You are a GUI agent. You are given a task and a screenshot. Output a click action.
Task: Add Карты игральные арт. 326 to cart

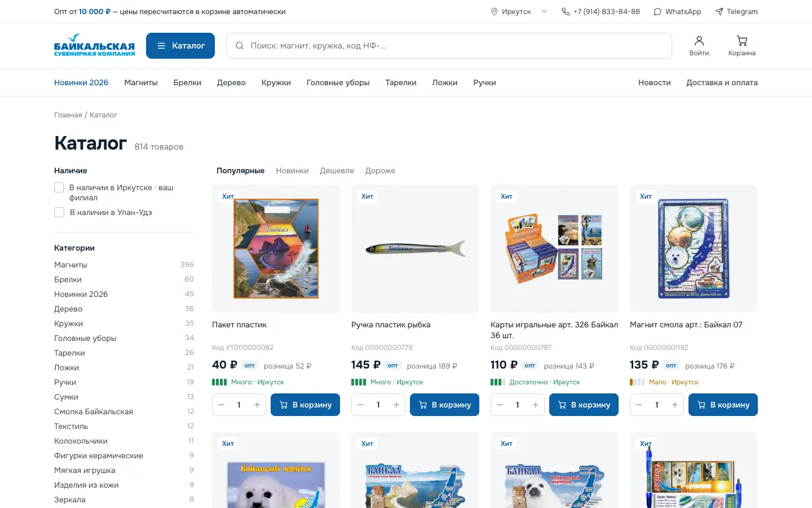tap(584, 405)
